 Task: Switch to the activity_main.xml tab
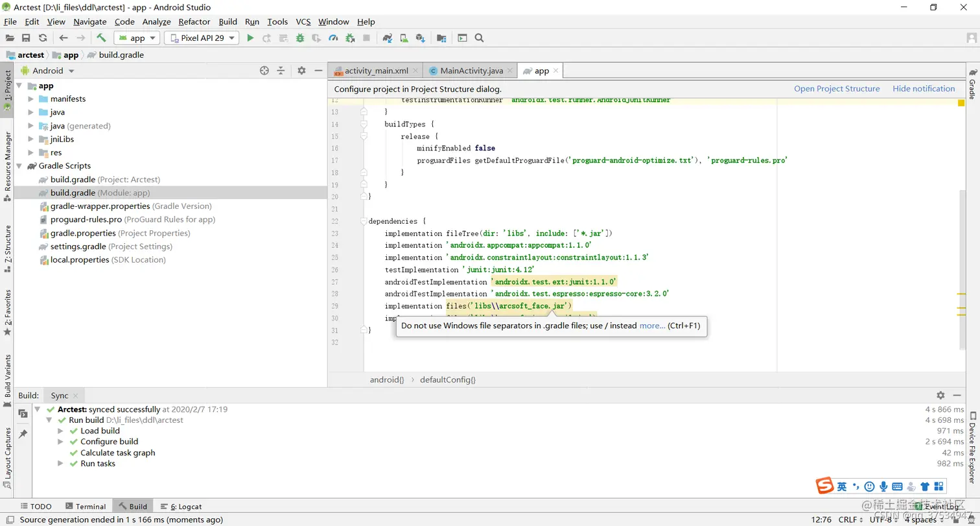(x=376, y=71)
